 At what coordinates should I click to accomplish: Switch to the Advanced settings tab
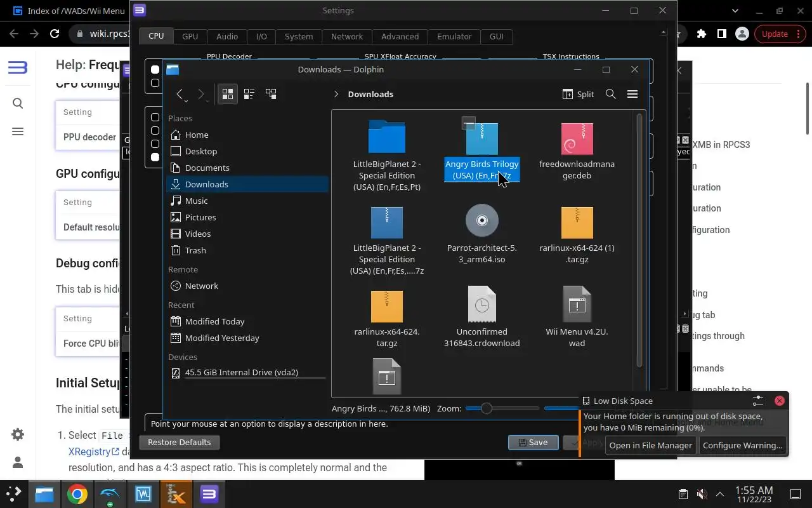click(400, 36)
